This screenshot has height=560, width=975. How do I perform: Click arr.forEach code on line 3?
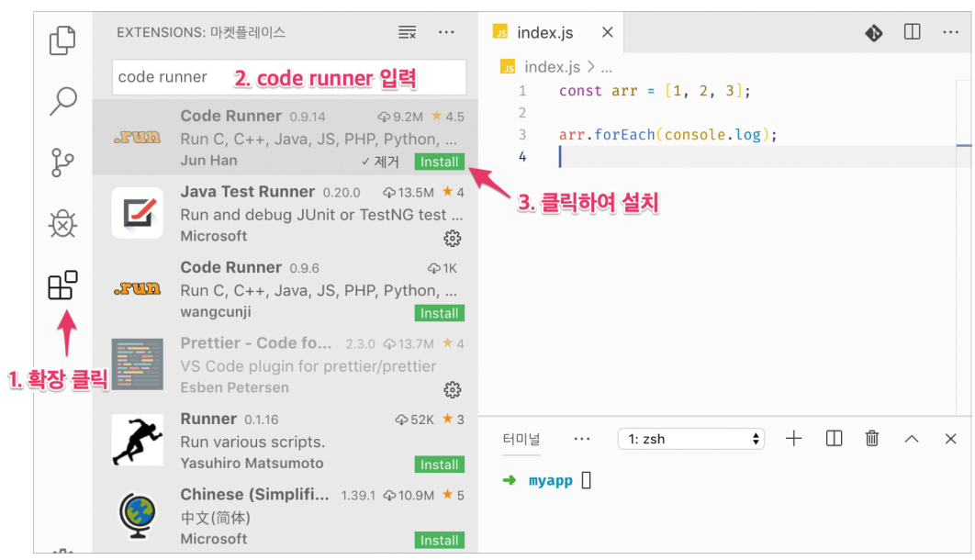click(x=667, y=135)
